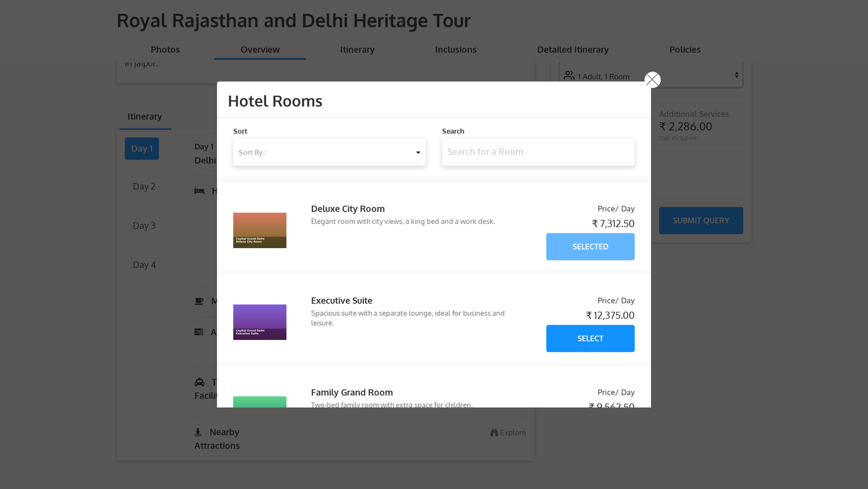The image size is (868, 489).
Task: Click the Royal Rajasthan and Delhi Heritage Tour heading
Action: (294, 20)
